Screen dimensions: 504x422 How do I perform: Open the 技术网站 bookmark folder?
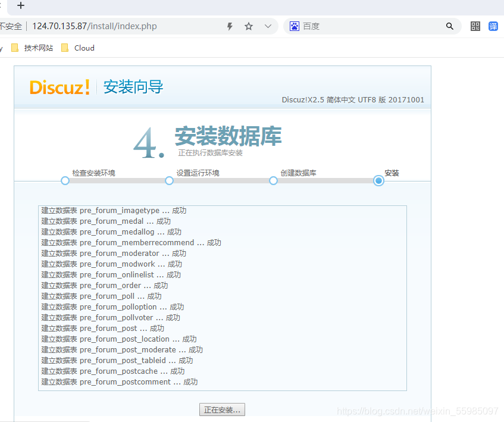pyautogui.click(x=32, y=48)
